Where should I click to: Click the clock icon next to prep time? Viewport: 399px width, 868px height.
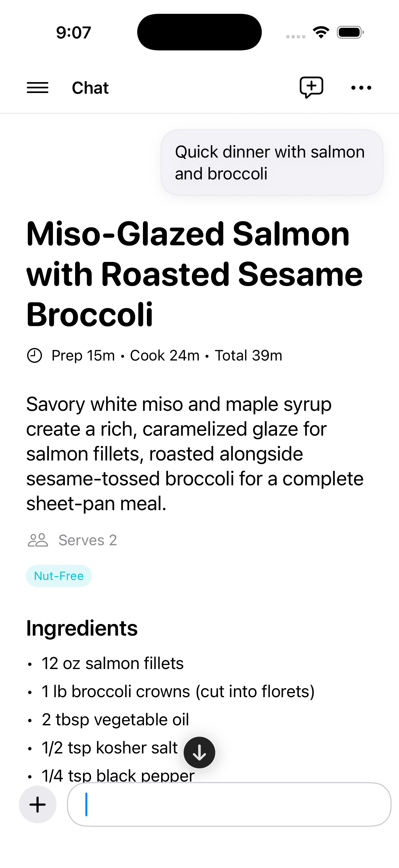[x=35, y=355]
